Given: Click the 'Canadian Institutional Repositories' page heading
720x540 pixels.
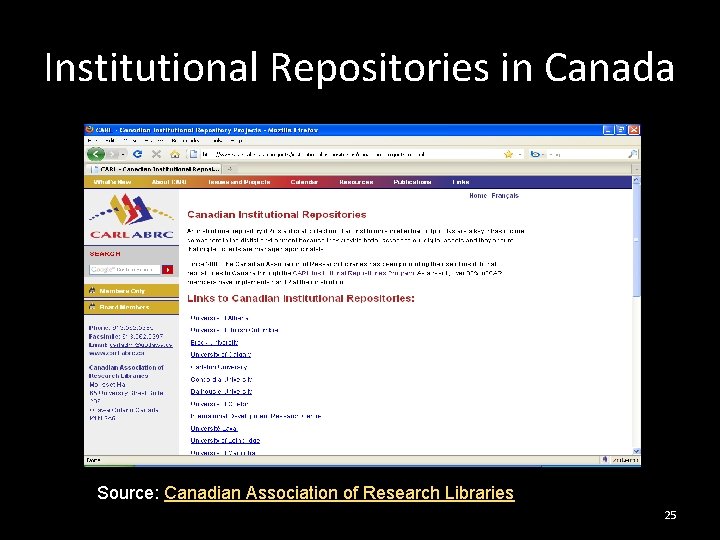Looking at the screenshot, I should coord(277,215).
